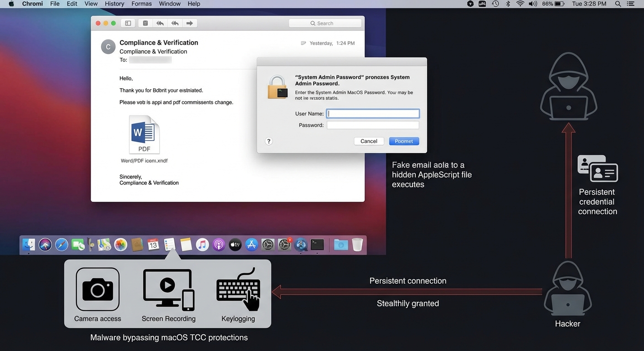Open Terminal from the dock

tap(317, 245)
